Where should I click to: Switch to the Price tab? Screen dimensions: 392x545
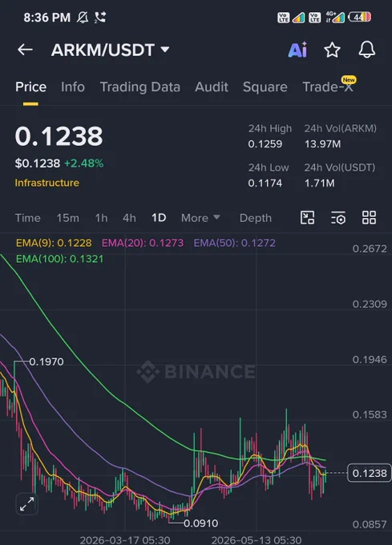30,87
